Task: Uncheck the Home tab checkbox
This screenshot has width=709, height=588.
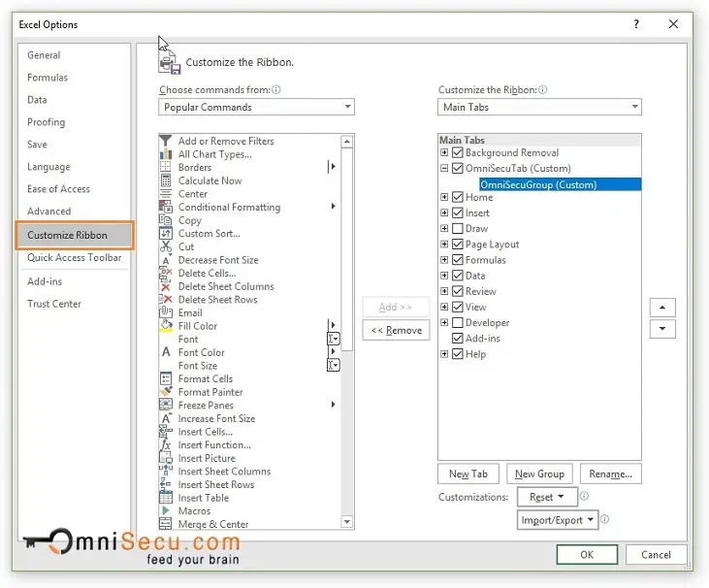Action: tap(458, 197)
